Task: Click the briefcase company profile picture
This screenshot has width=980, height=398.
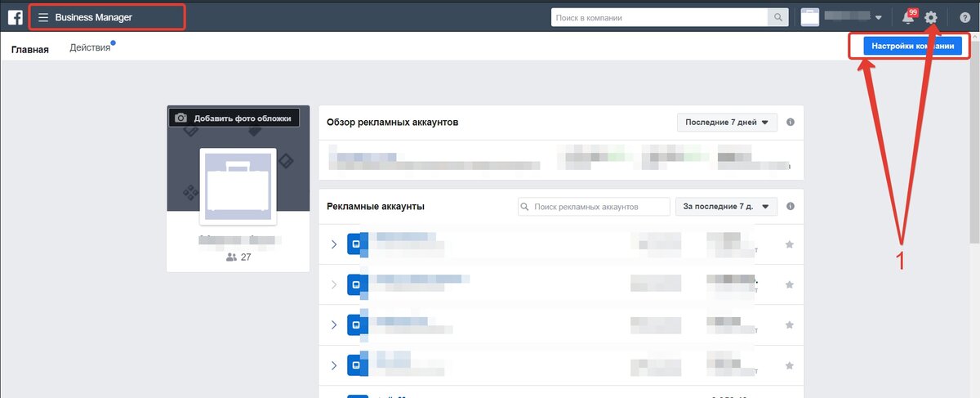Action: click(x=238, y=186)
